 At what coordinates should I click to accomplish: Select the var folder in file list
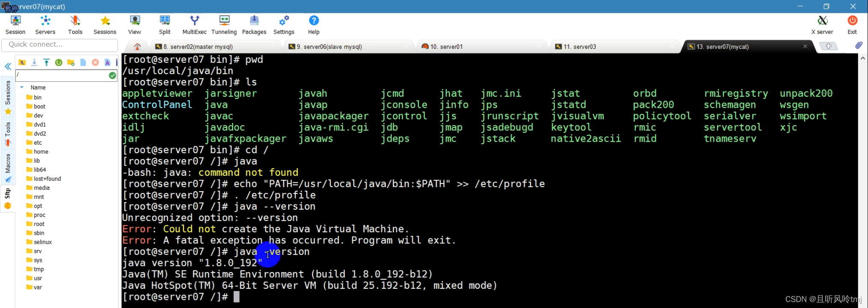click(x=34, y=287)
